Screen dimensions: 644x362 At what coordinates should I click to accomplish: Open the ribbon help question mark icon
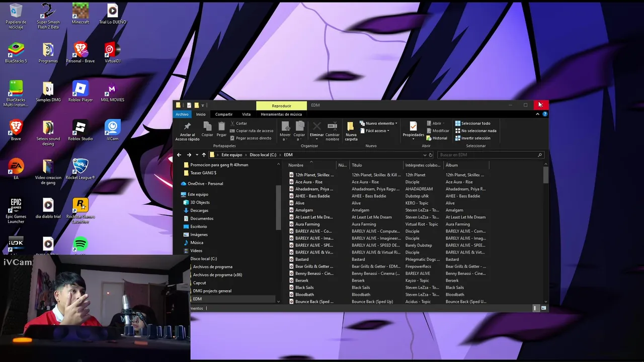tap(545, 114)
